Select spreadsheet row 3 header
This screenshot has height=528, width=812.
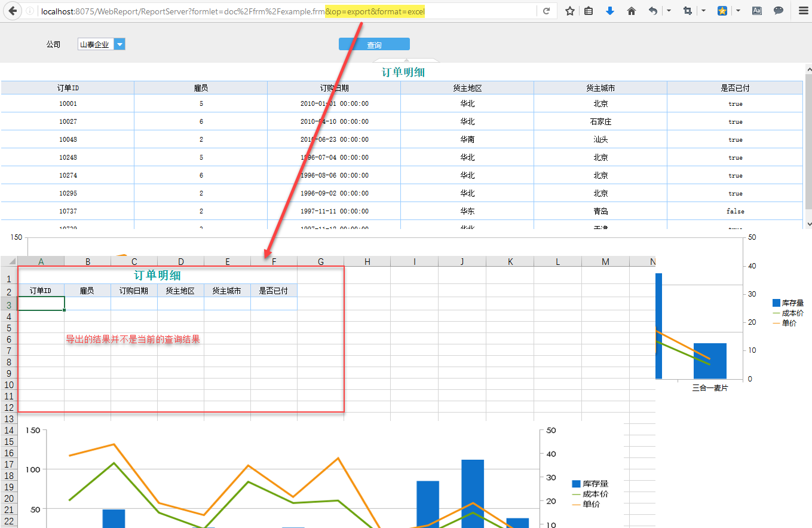[9, 304]
